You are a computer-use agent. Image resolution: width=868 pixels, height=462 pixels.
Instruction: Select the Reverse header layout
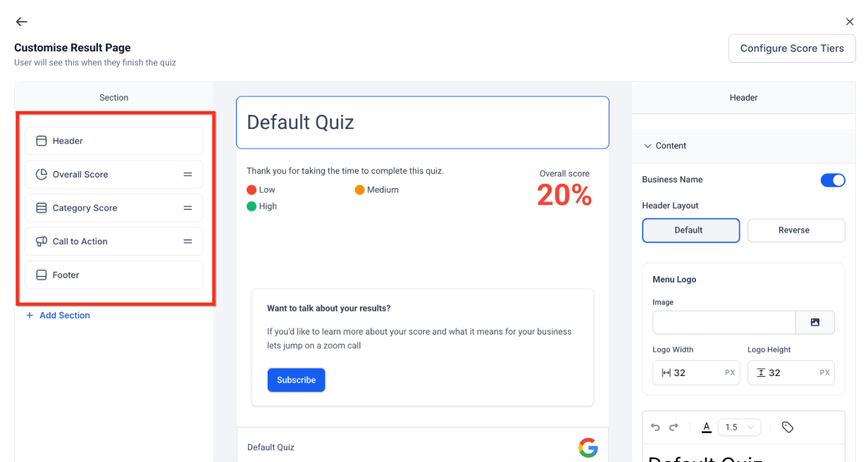795,230
